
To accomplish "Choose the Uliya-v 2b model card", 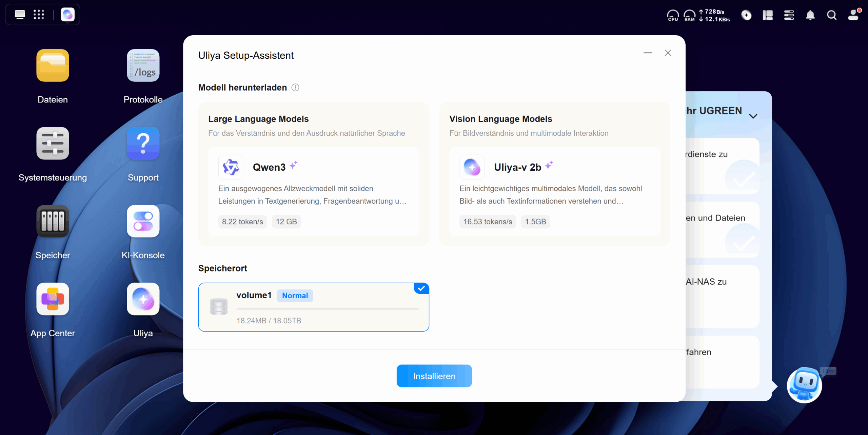I will click(x=554, y=191).
